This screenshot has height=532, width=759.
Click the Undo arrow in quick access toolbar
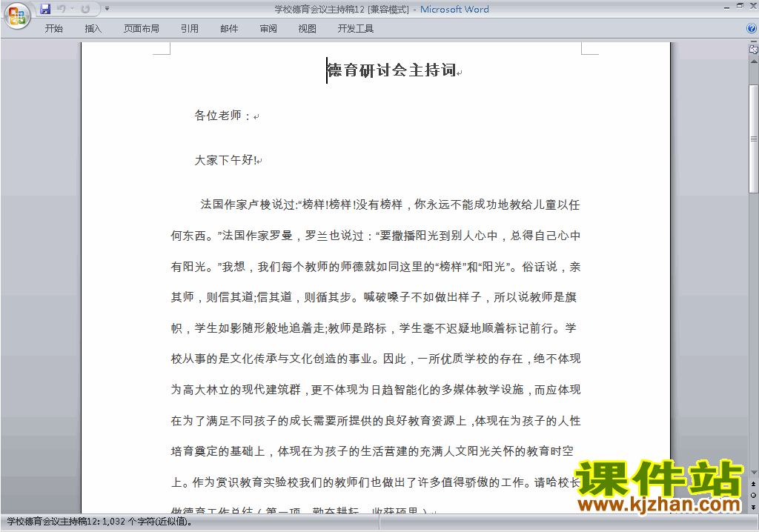click(61, 9)
